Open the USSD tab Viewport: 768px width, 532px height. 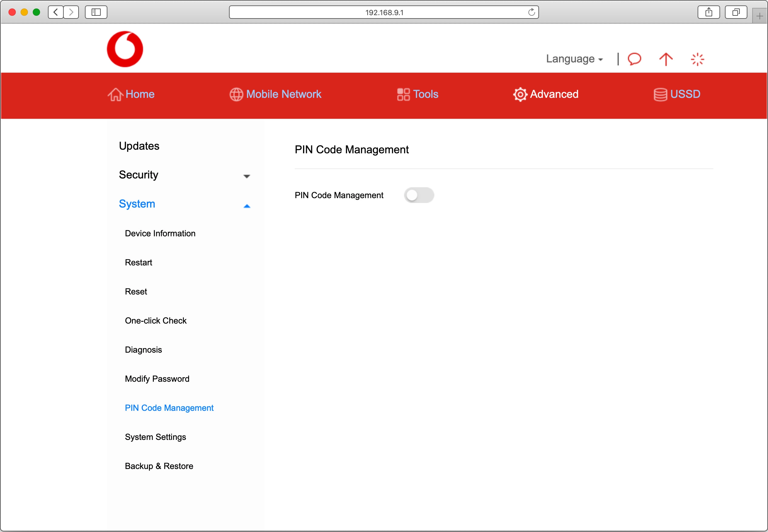(x=677, y=94)
